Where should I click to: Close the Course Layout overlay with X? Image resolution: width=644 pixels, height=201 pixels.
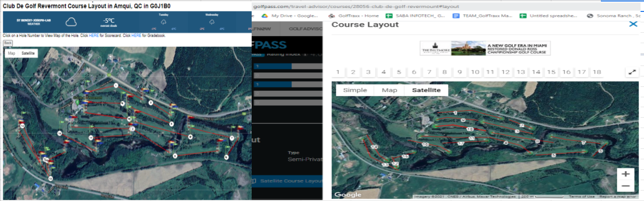click(x=632, y=24)
